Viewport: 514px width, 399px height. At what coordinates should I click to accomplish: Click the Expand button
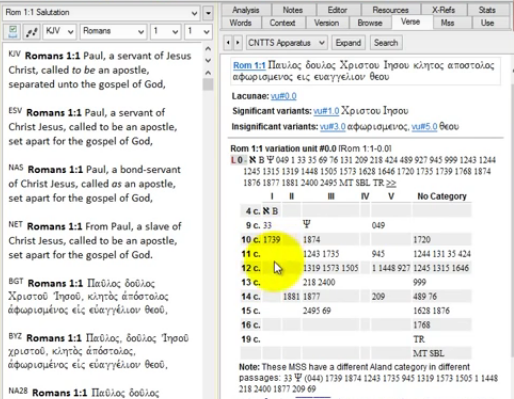(348, 43)
